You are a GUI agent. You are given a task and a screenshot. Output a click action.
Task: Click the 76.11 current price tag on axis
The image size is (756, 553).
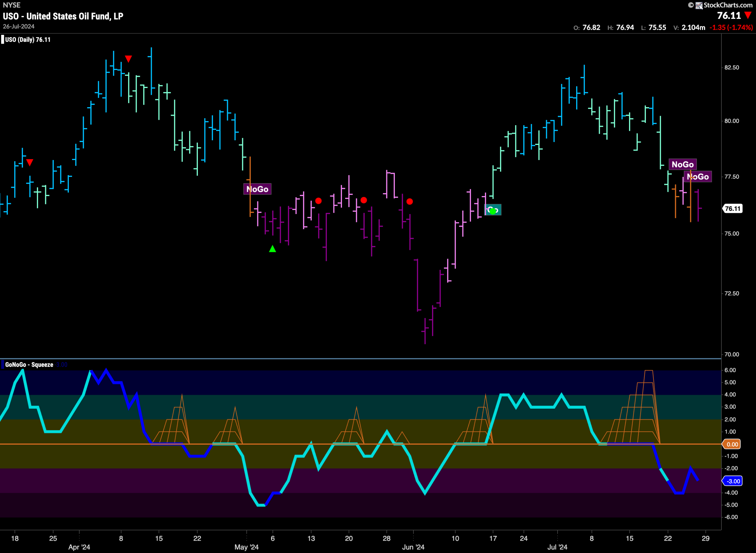(732, 208)
